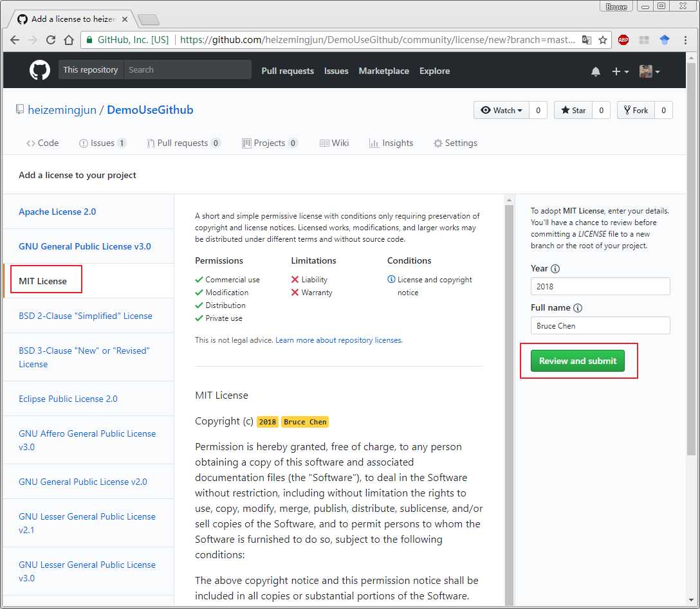Expand the Watch dropdown button
The image size is (700, 609).
pyautogui.click(x=501, y=110)
